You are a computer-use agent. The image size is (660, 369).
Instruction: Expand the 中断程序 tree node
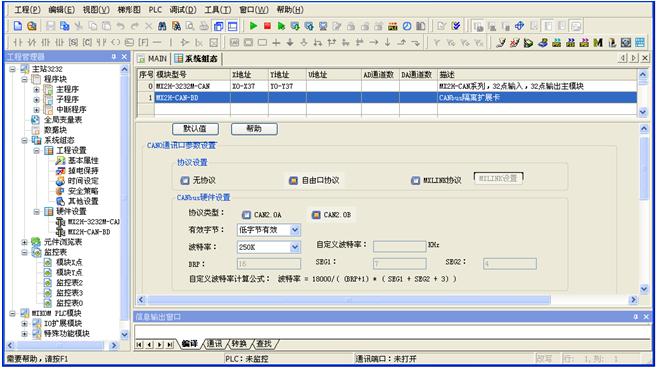click(37, 110)
